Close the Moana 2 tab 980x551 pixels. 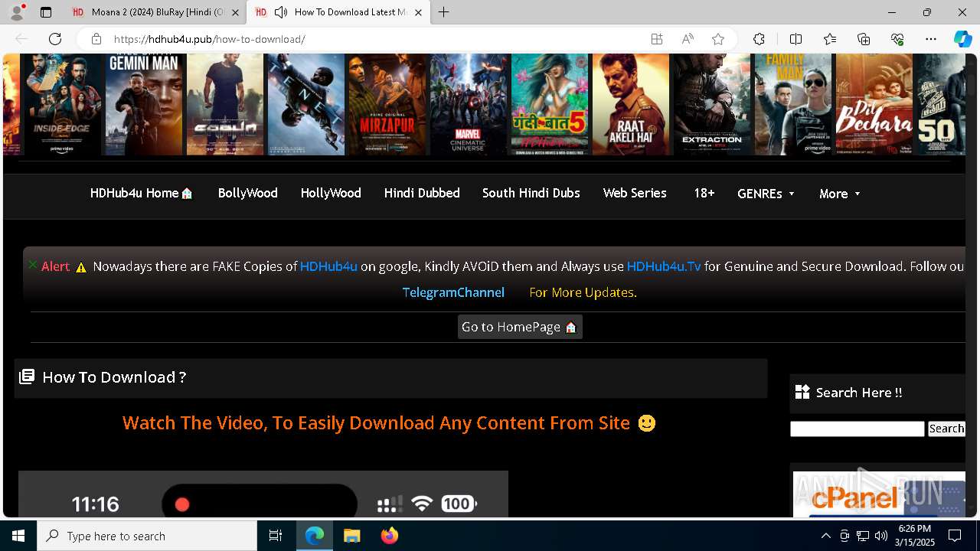(x=235, y=12)
